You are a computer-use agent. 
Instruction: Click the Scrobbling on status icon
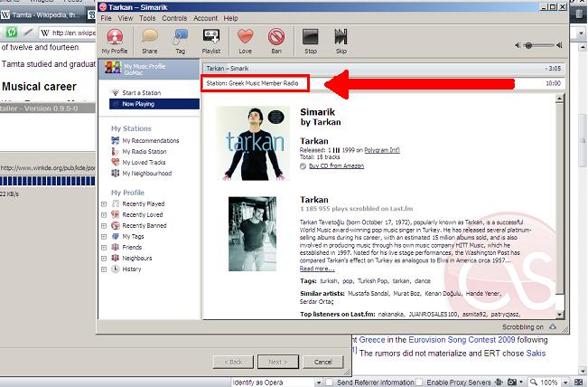(x=553, y=326)
